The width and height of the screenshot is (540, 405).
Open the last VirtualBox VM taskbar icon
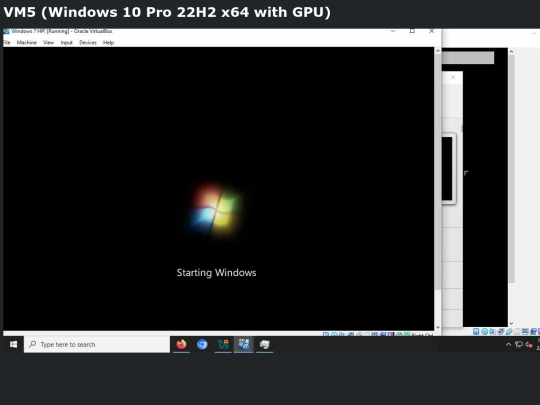coord(264,344)
